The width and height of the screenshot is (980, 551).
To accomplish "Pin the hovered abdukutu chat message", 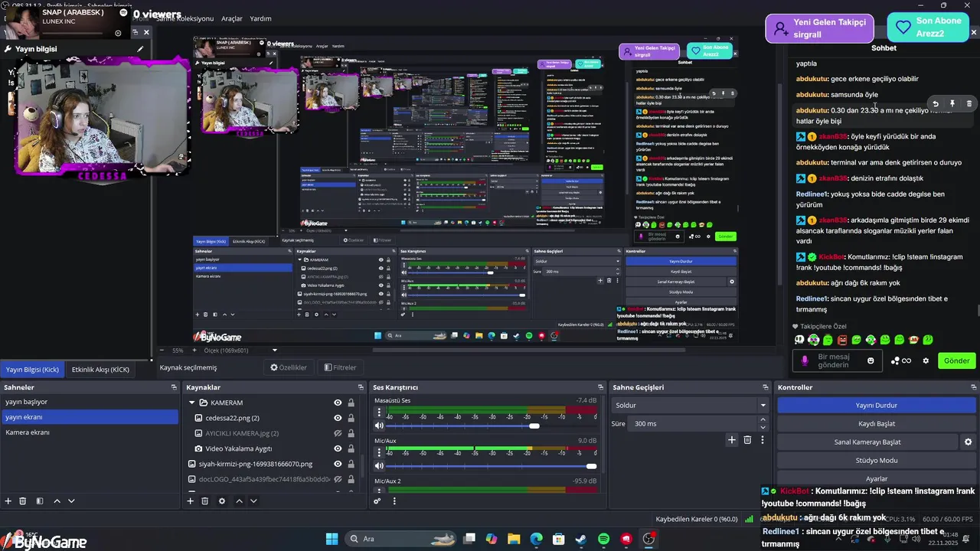I will [x=952, y=103].
